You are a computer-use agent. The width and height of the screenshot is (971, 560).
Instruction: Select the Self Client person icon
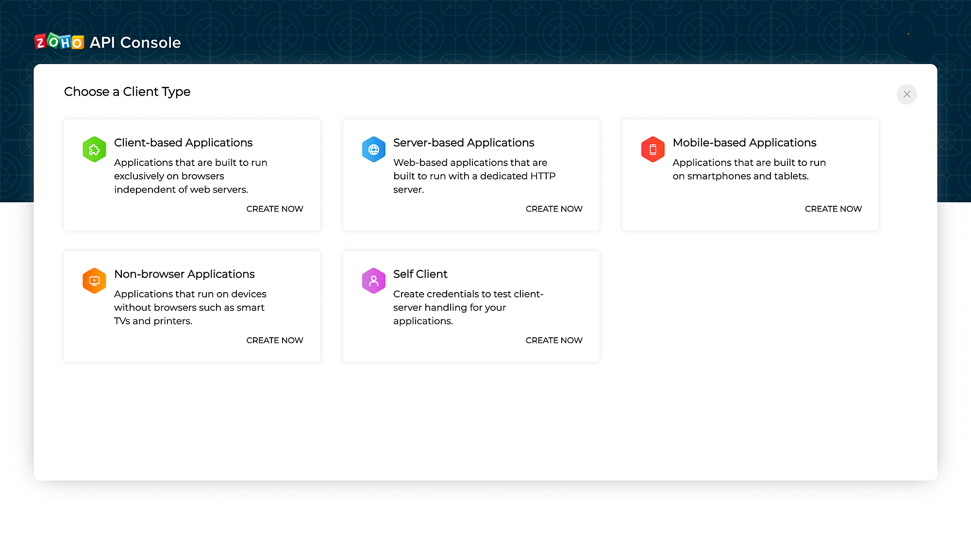pos(373,280)
